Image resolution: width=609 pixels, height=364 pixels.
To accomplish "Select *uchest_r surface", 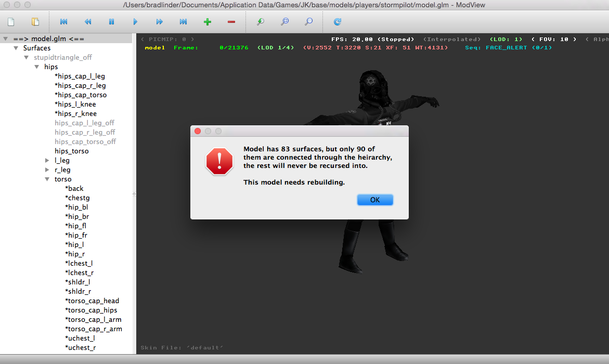I will 81,347.
